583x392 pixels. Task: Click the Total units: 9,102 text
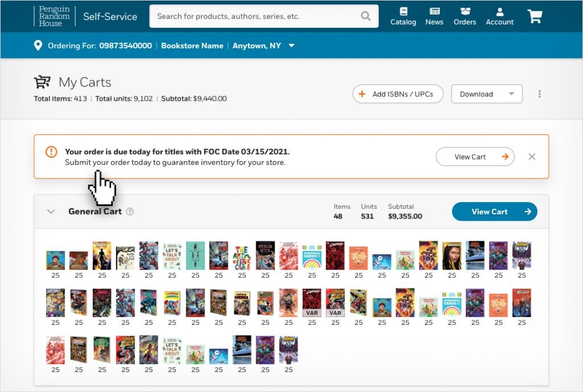click(124, 98)
